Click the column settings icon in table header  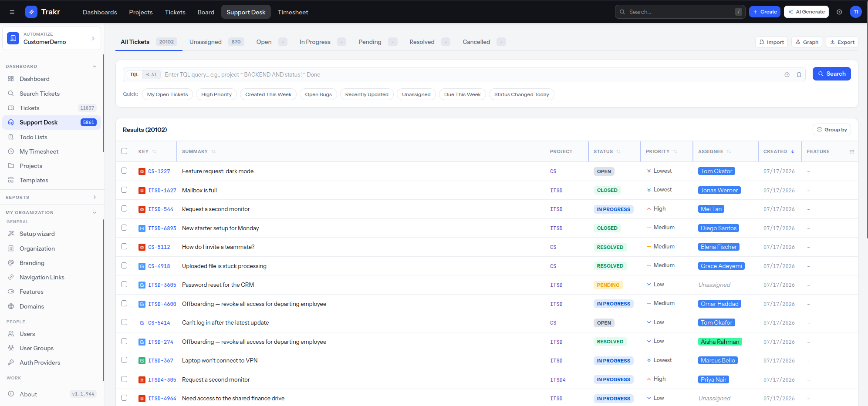[x=852, y=151]
